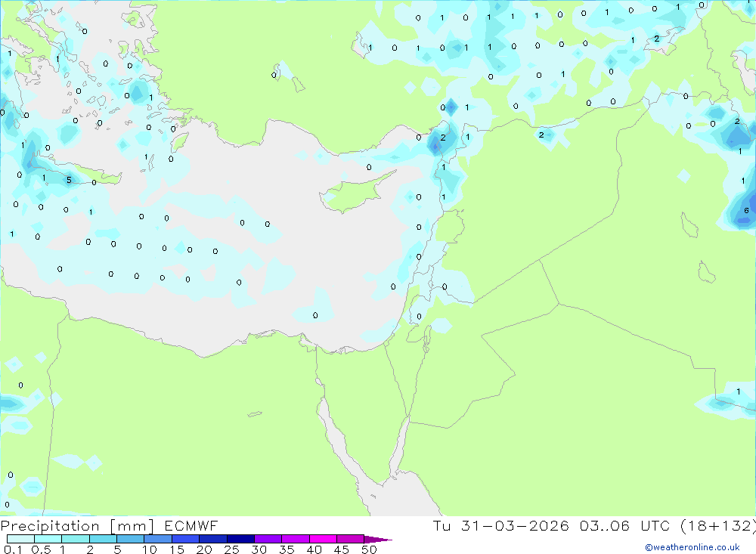Screen dimensions: 756x554
Task: Click the 45–50 mm legend swatch
Action: coord(350,539)
